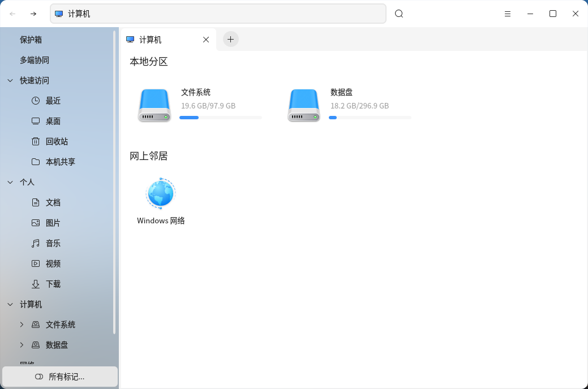Click the 本地分区 section header
The image size is (588, 389).
click(148, 62)
